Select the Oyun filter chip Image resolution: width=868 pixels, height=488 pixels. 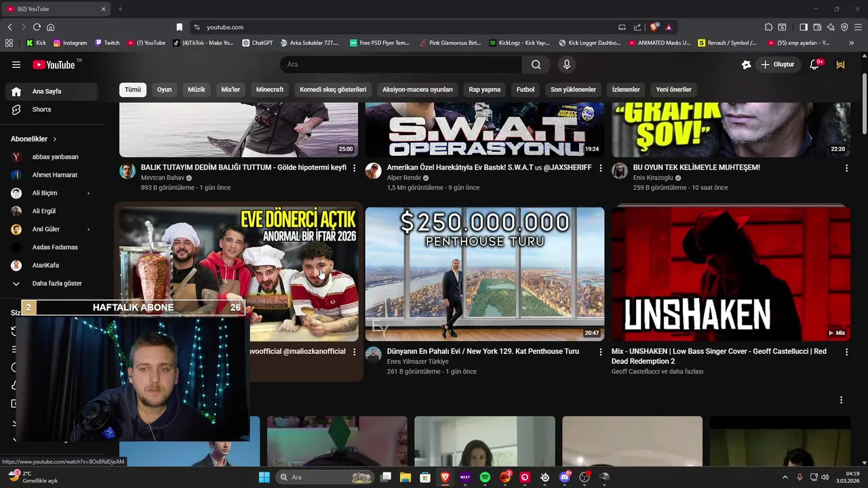(x=164, y=89)
